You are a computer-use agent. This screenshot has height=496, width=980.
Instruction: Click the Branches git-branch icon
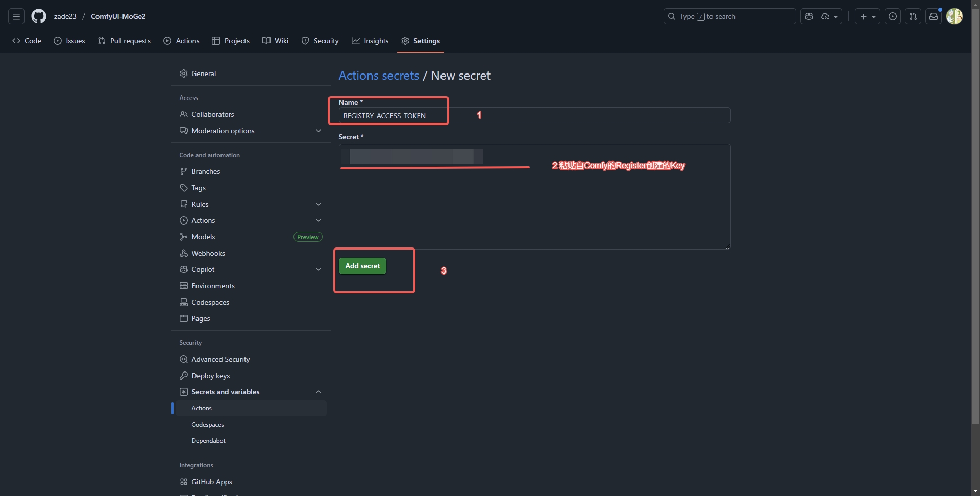tap(184, 171)
